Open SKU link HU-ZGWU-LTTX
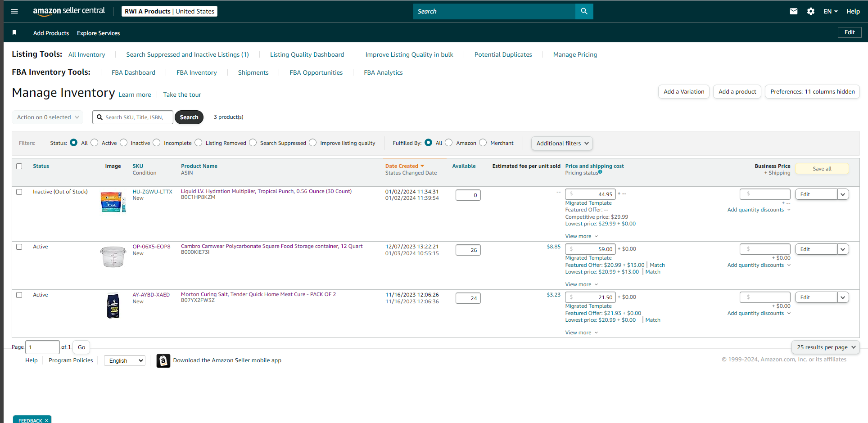The image size is (868, 423). tap(152, 192)
